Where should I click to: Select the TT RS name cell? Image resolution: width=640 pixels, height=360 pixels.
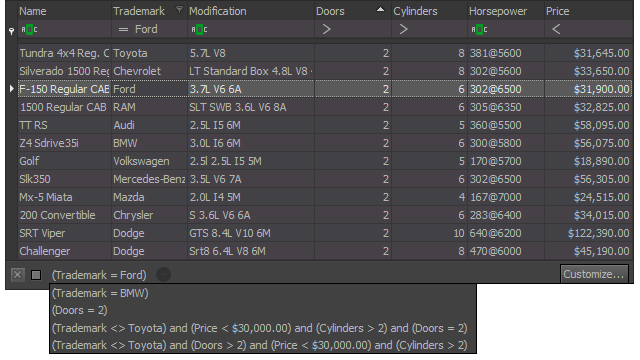pyautogui.click(x=64, y=125)
